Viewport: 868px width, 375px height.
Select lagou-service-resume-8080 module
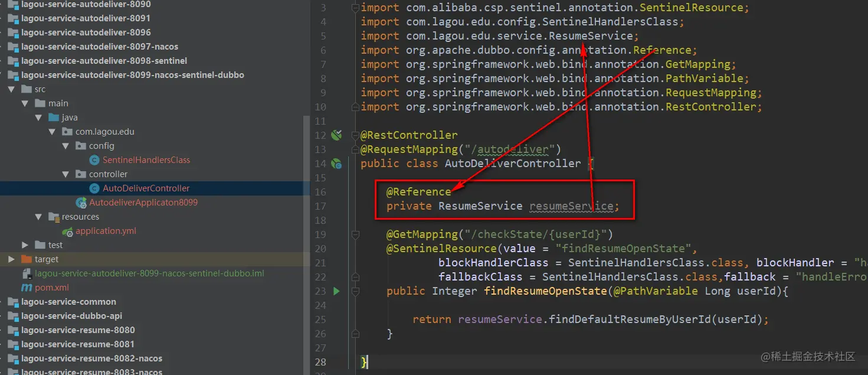(x=78, y=330)
